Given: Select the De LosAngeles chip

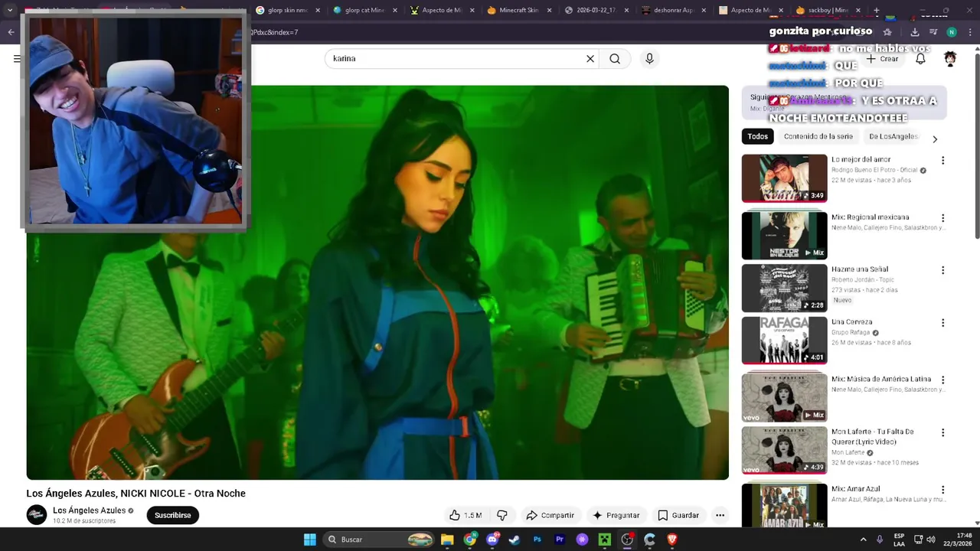Looking at the screenshot, I should (x=893, y=136).
